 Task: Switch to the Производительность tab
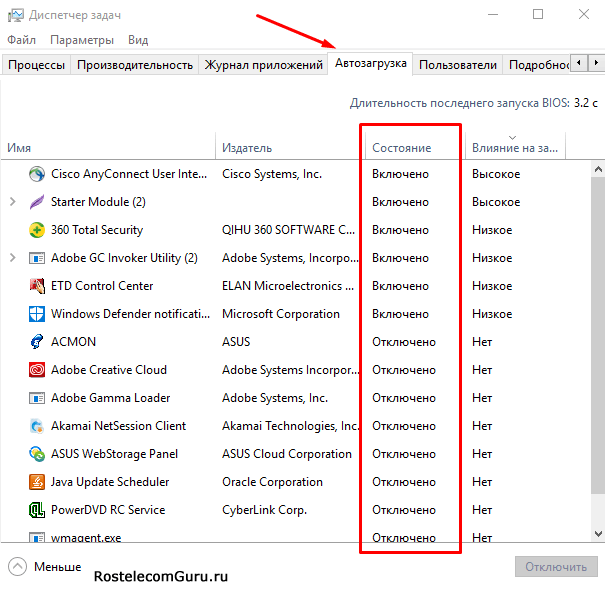click(135, 65)
